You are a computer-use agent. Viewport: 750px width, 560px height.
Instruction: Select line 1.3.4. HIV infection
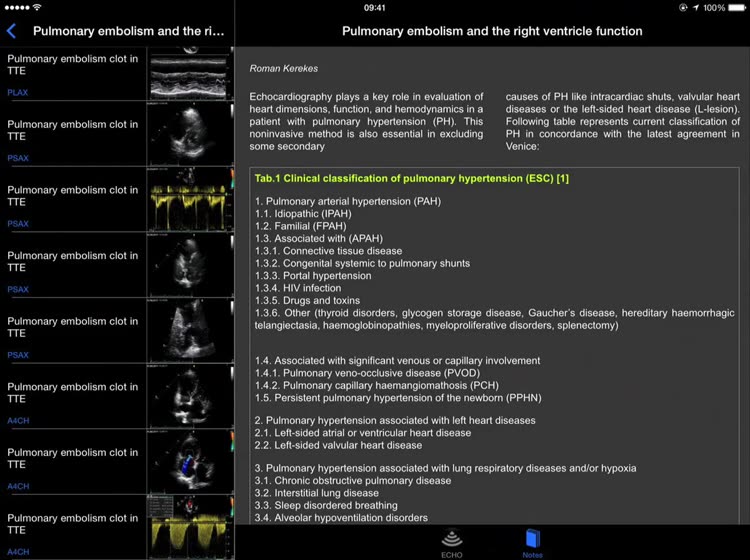click(298, 288)
